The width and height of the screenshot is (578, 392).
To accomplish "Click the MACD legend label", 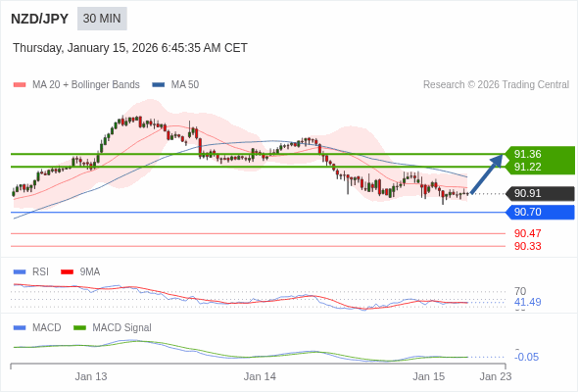I will (x=47, y=328).
